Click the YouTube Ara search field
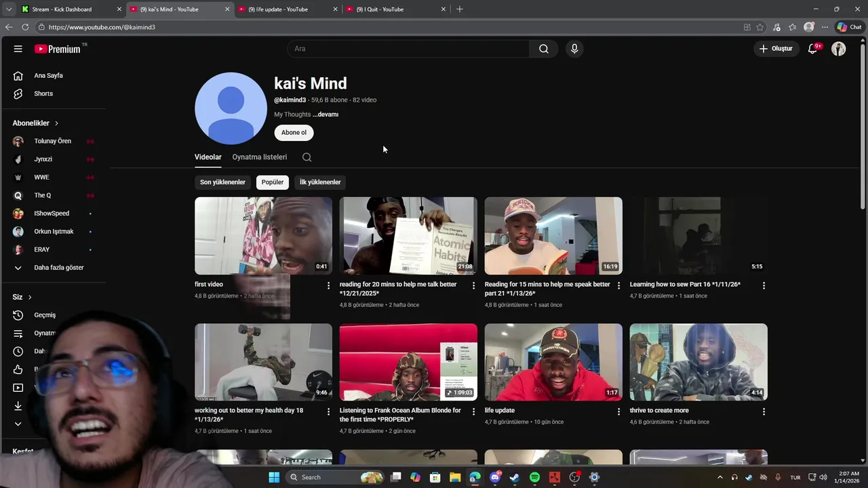Screen dimensions: 868x488 tap(408, 49)
